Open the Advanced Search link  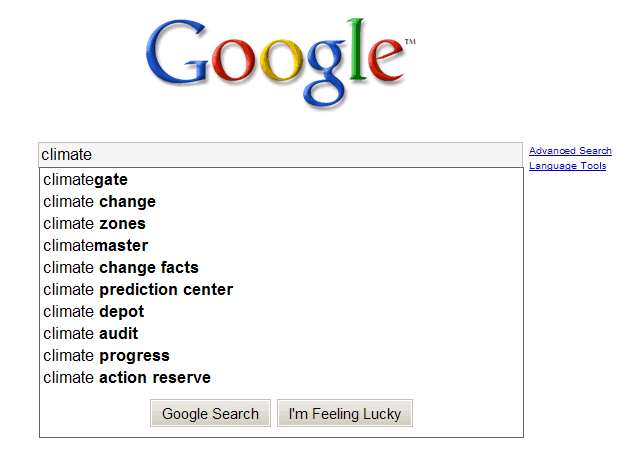pos(570,151)
